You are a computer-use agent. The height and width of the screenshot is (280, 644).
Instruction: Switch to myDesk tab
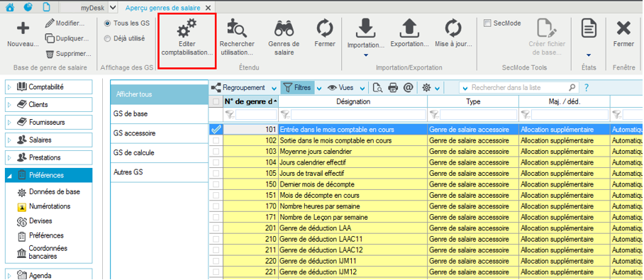click(x=93, y=8)
